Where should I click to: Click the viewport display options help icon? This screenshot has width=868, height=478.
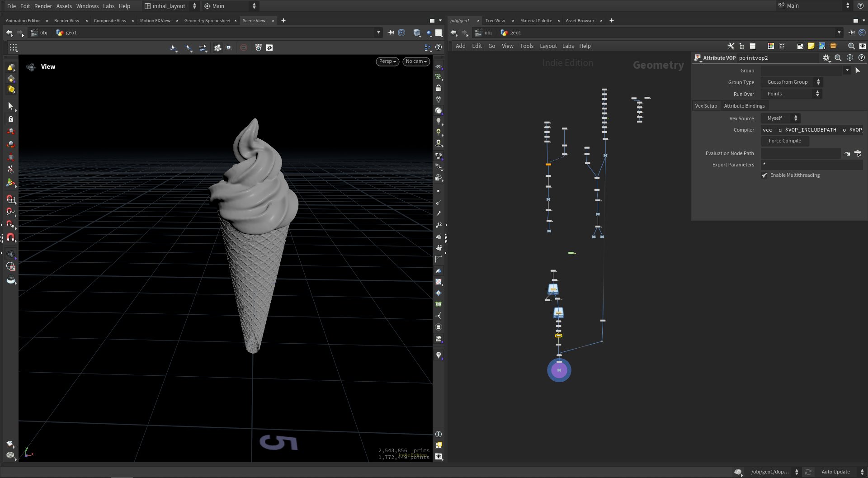[439, 47]
